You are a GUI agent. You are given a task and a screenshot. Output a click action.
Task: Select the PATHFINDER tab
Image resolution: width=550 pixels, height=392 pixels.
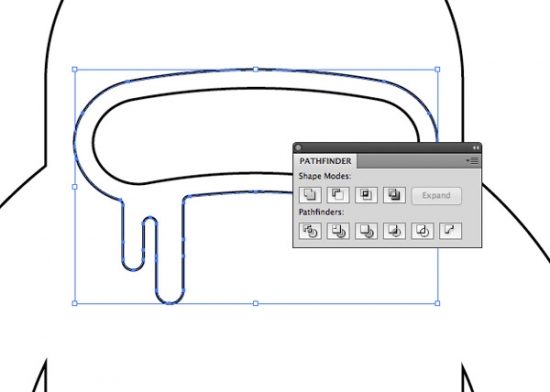coord(325,161)
